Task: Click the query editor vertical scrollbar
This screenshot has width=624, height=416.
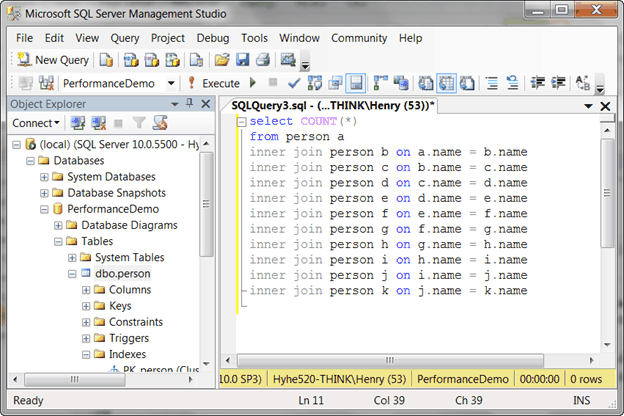Action: pos(607,193)
